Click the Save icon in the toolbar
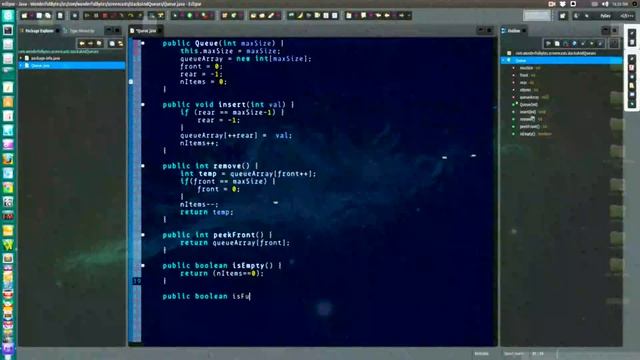The height and width of the screenshot is (360, 640). [x=39, y=16]
